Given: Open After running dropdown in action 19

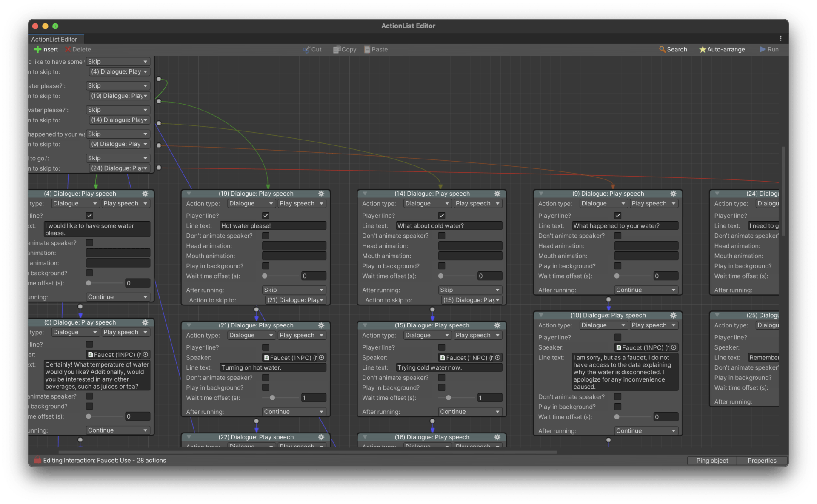Looking at the screenshot, I should point(294,290).
